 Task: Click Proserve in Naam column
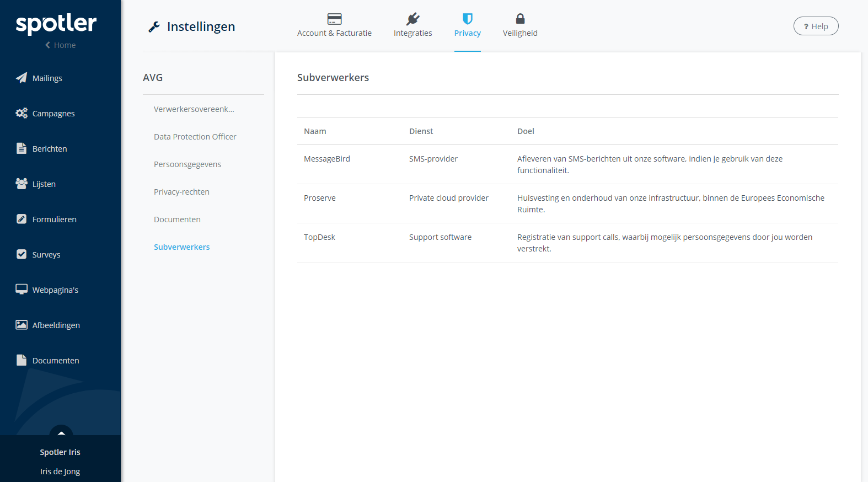(x=320, y=198)
